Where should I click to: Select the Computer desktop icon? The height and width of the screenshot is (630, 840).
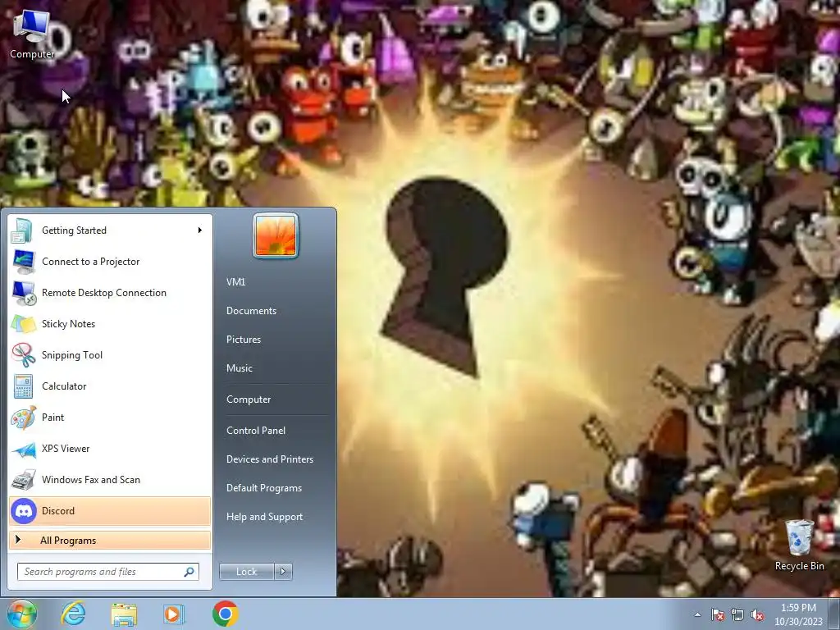32,34
